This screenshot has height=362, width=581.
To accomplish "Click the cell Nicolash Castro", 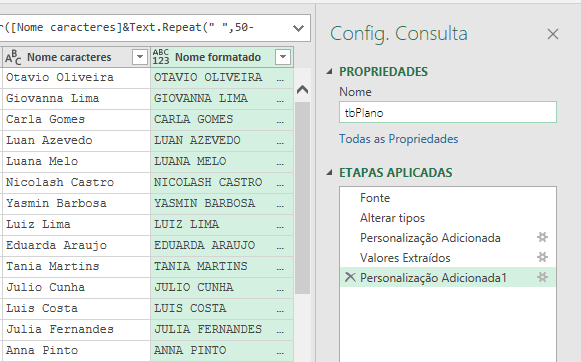I will tap(76, 182).
